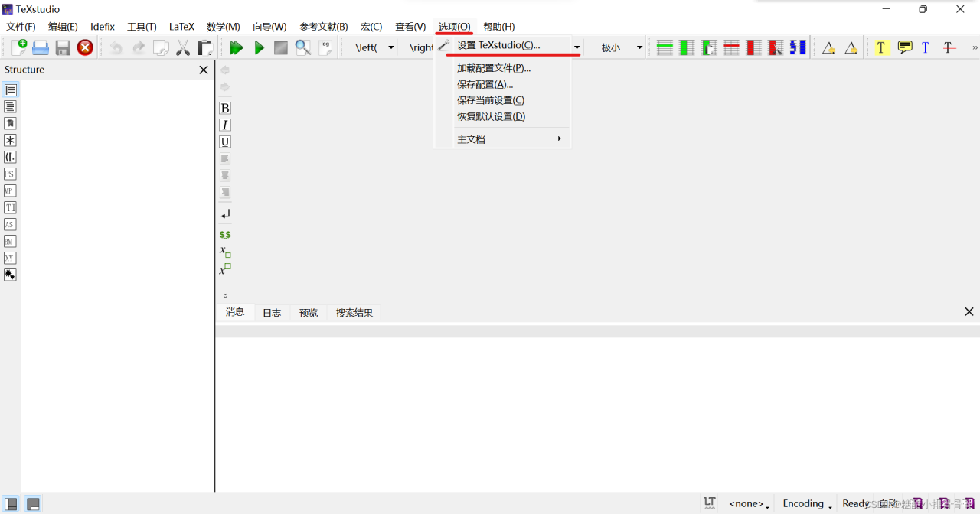
Task: Click the yellow highlighted T icon
Action: click(x=881, y=47)
